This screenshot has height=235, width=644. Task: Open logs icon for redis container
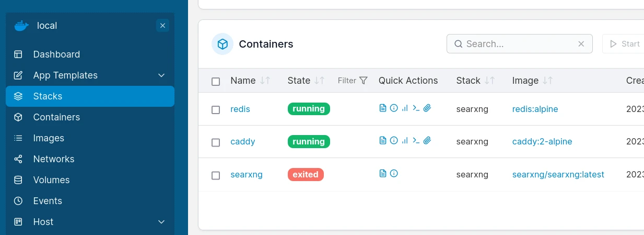(383, 108)
